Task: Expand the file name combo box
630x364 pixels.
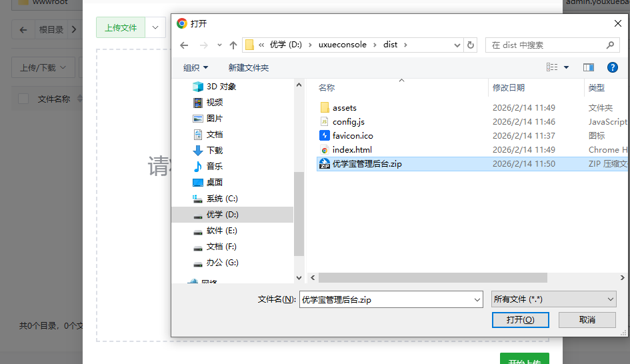Action: click(477, 300)
